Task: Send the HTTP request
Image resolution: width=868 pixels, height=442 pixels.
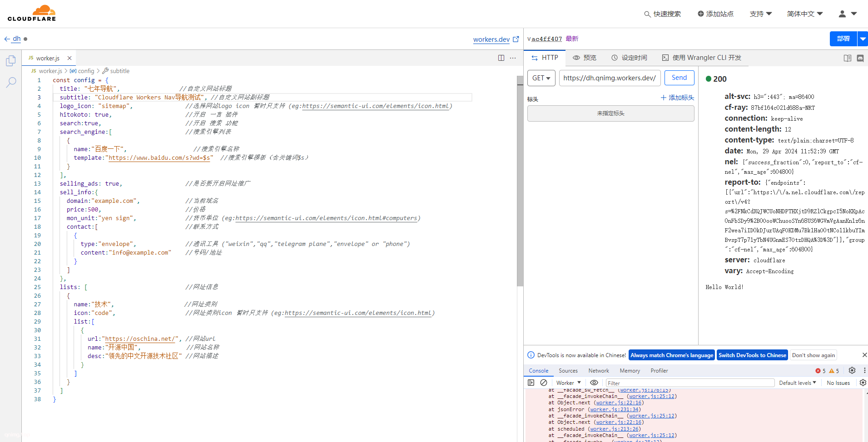Action: point(679,78)
